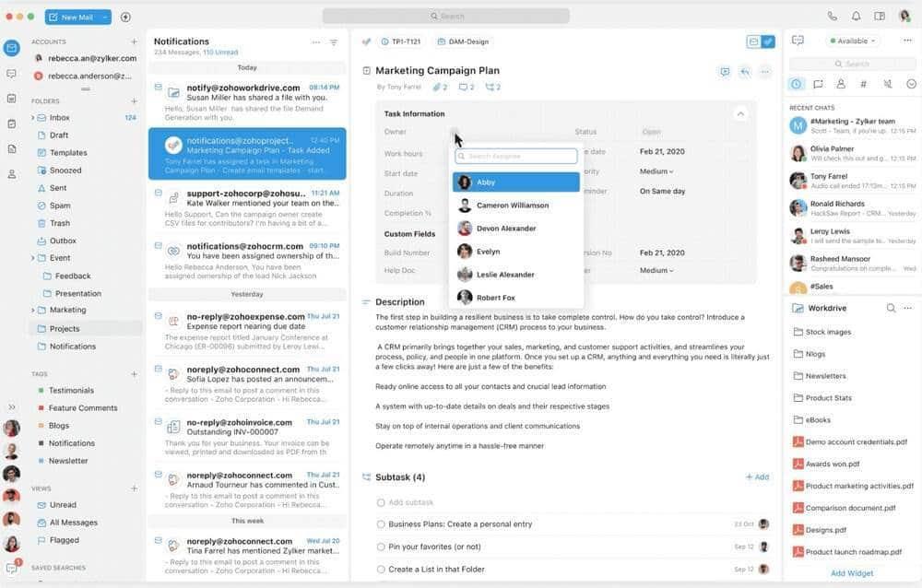Collapse the Task Information section

point(739,114)
